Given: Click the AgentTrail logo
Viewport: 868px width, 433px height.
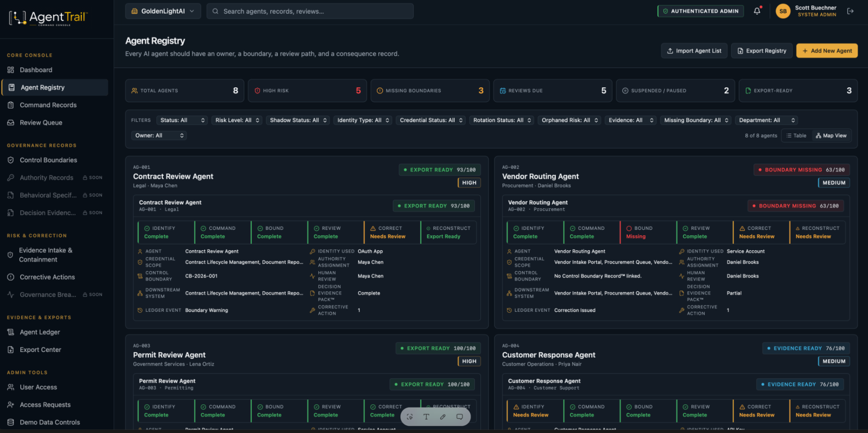Looking at the screenshot, I should [48, 18].
